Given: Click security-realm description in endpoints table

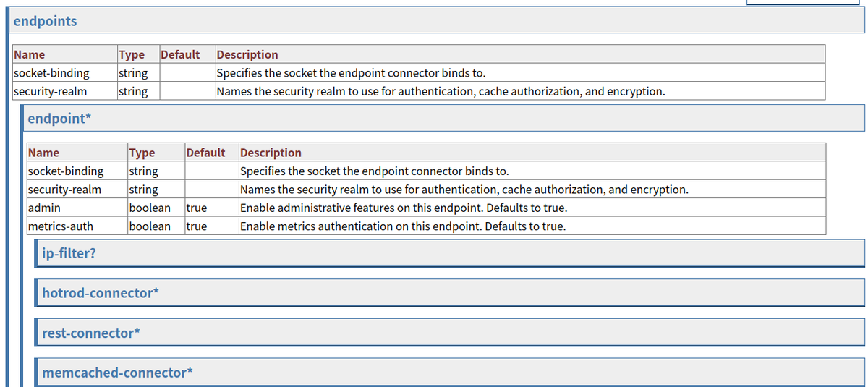Looking at the screenshot, I should tap(441, 91).
